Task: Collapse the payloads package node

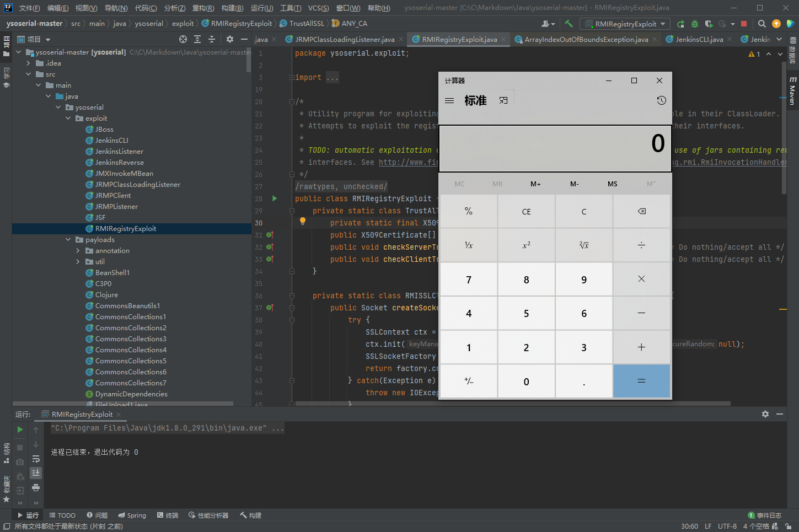Action: (x=68, y=240)
